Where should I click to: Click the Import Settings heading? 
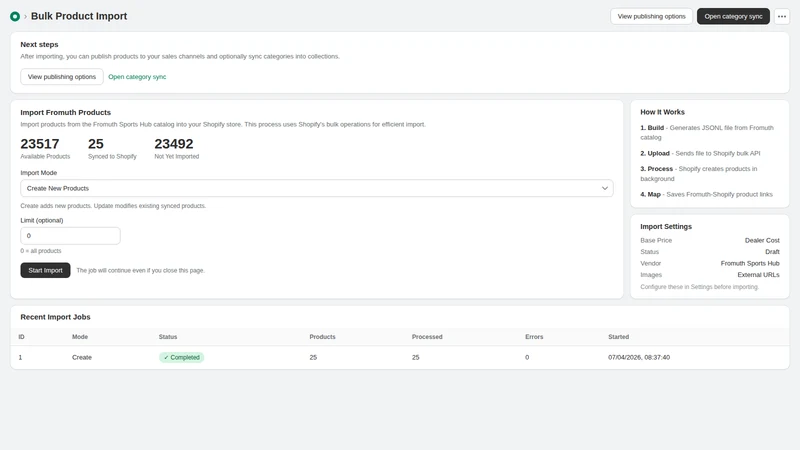coord(666,227)
